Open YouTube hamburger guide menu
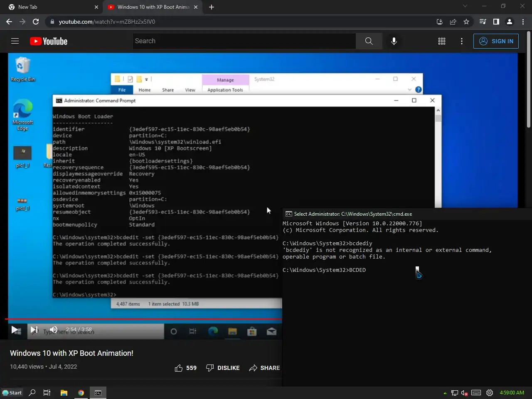Screen dimensions: 532x399 point(15,41)
